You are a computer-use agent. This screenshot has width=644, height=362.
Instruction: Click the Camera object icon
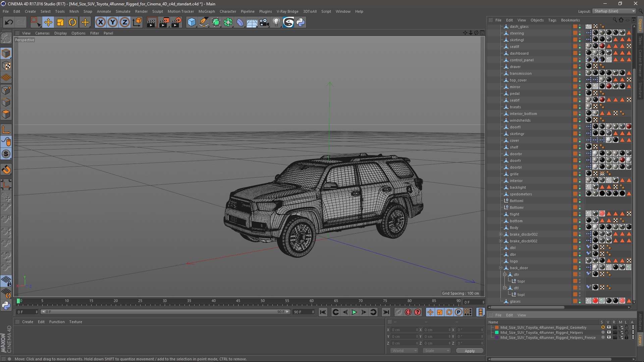pyautogui.click(x=264, y=22)
